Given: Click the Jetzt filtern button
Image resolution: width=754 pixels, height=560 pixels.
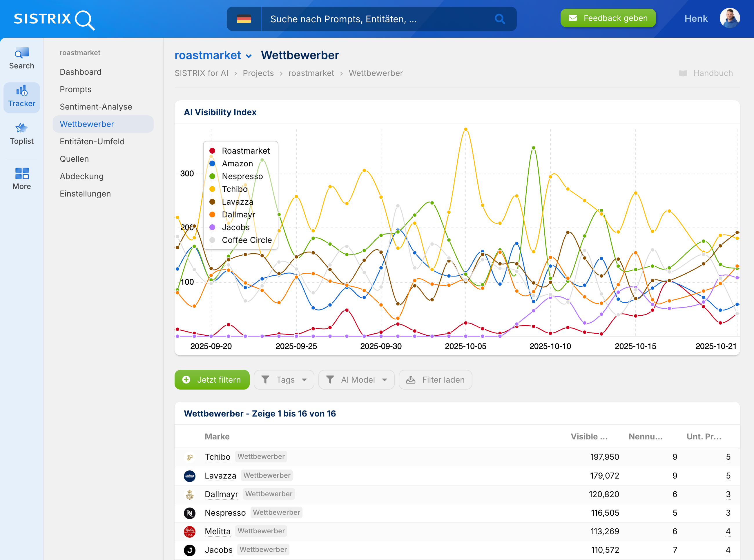Looking at the screenshot, I should point(212,380).
